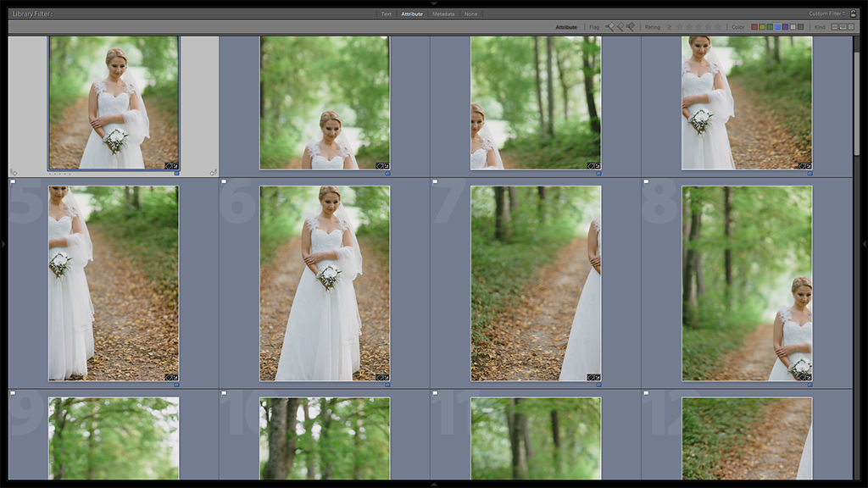Expand the bottom filmstrip panel arrow
The height and width of the screenshot is (488, 868).
point(434,484)
